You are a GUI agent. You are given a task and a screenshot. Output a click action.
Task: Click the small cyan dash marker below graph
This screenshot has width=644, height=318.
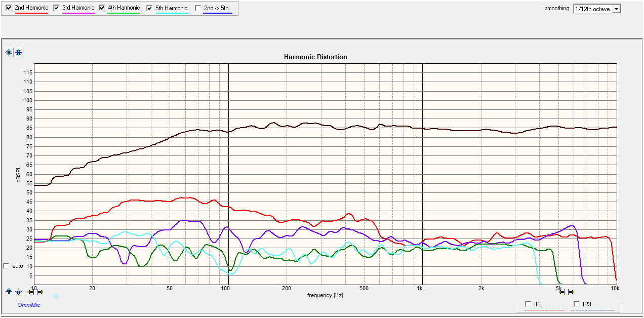click(56, 295)
